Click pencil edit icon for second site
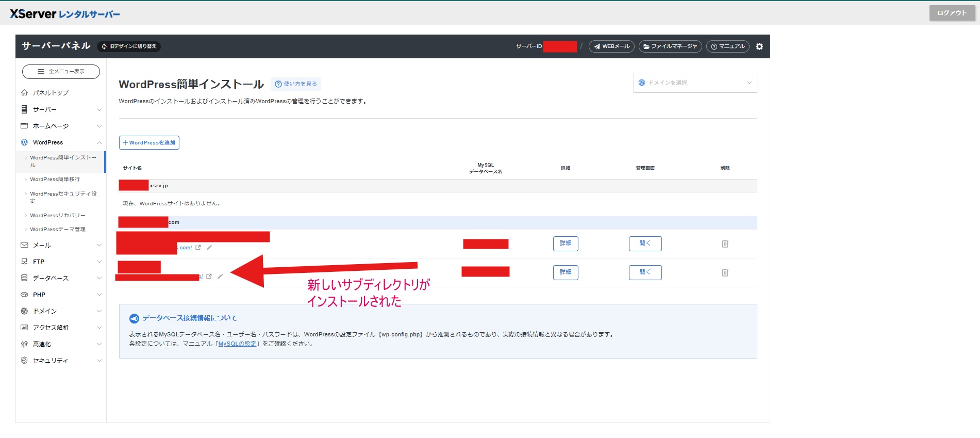 pyautogui.click(x=220, y=277)
